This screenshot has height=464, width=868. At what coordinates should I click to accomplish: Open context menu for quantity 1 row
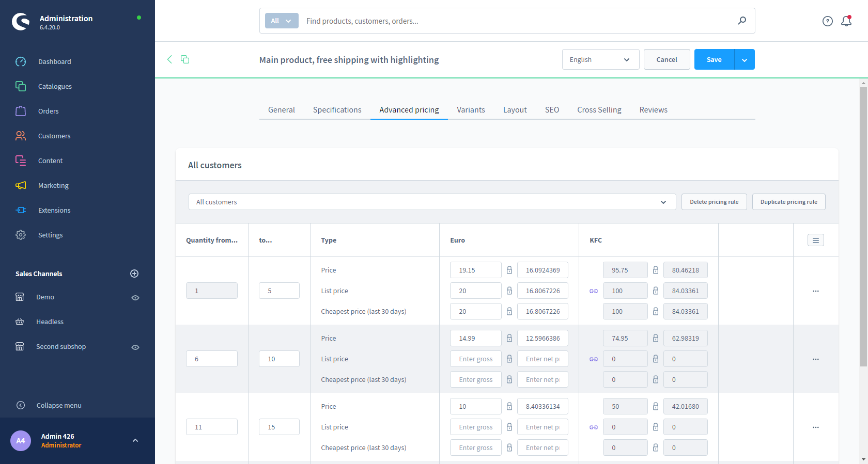pos(816,291)
